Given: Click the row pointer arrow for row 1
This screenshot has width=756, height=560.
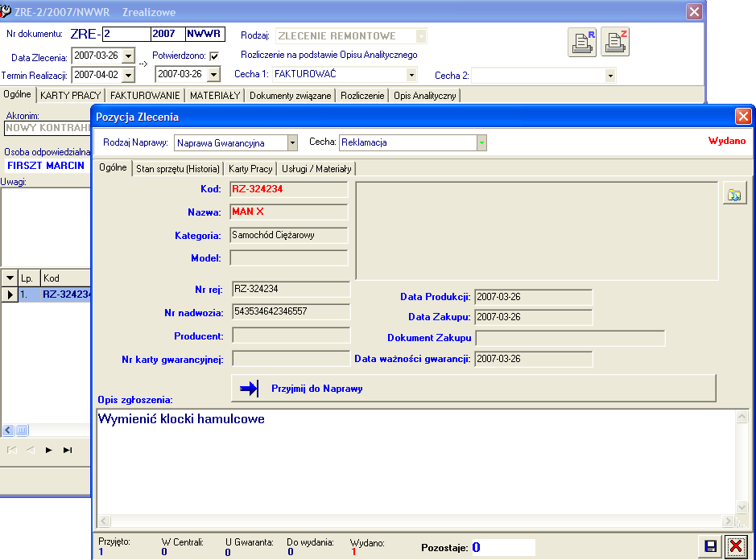Looking at the screenshot, I should [x=10, y=294].
